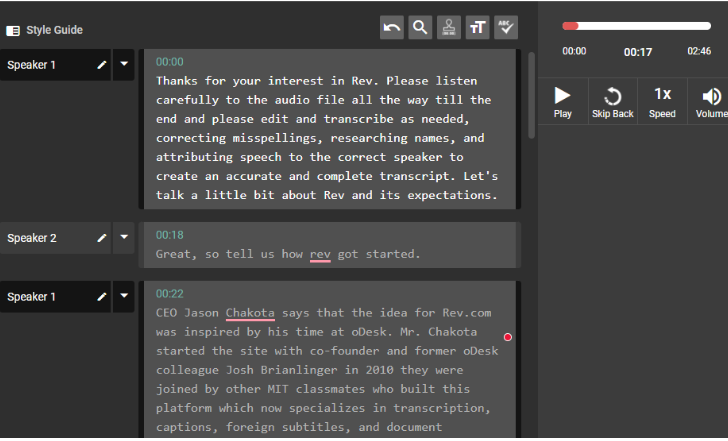This screenshot has height=441, width=728.
Task: Select the Speaker 2 label
Action: coord(32,238)
